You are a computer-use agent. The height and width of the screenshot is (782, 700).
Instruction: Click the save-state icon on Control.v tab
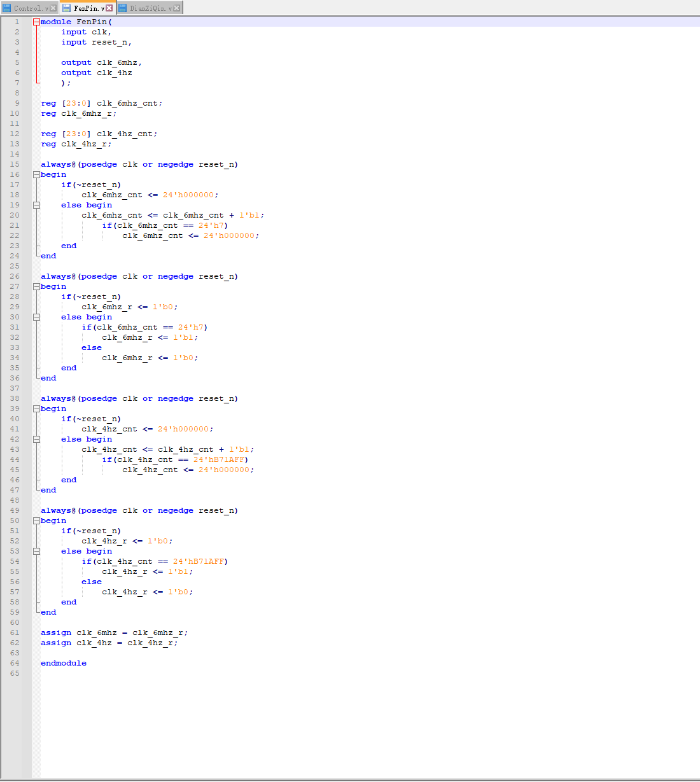pos(7,8)
